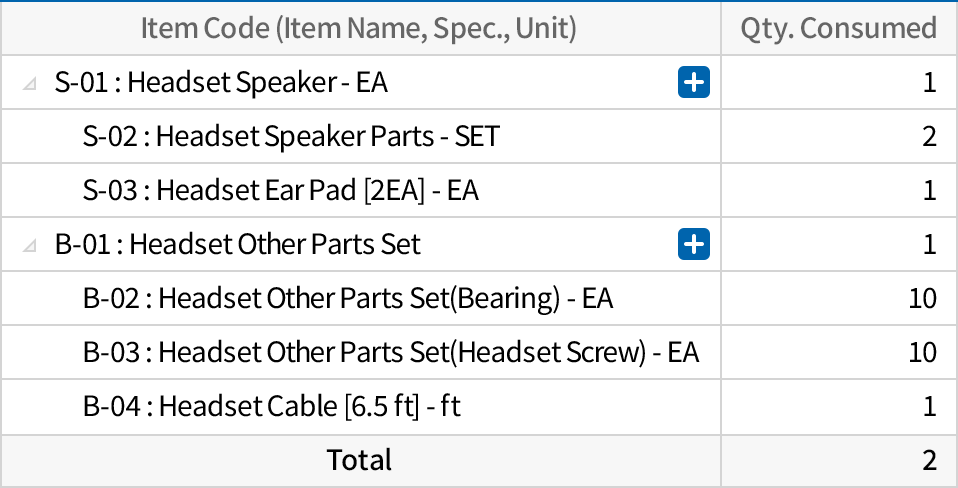Select the S-01 : Headset Speaker - EA row

(x=221, y=82)
